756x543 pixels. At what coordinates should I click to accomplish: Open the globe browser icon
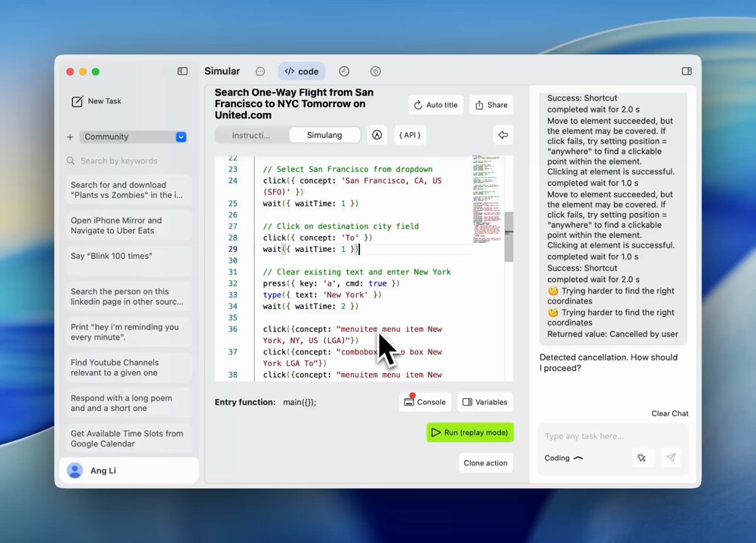(376, 72)
